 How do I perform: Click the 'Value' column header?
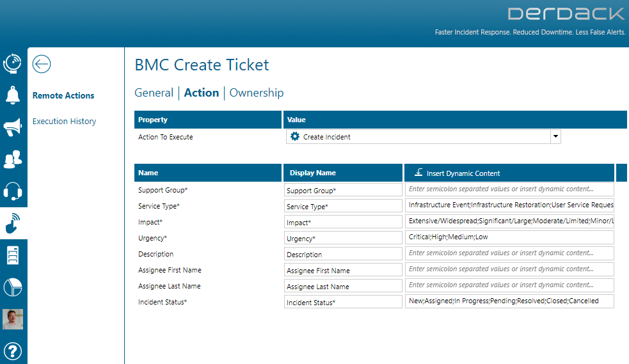455,120
